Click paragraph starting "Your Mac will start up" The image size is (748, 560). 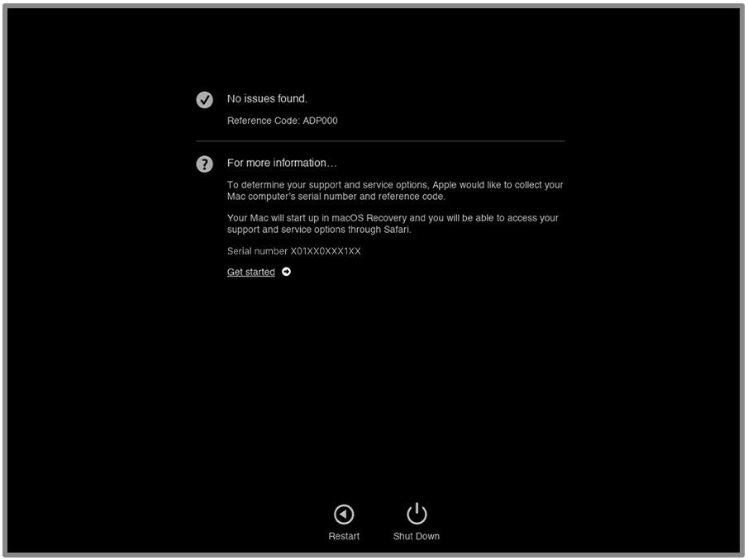pyautogui.click(x=393, y=224)
